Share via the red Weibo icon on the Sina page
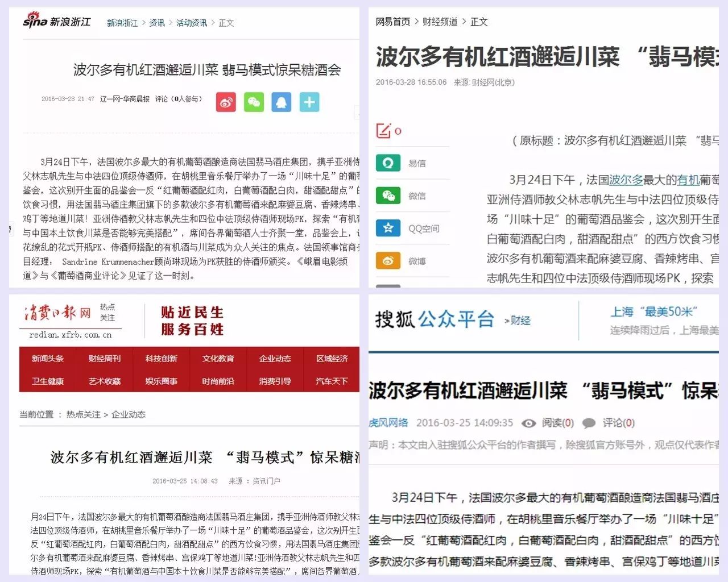Image resolution: width=728 pixels, height=582 pixels. click(x=226, y=102)
